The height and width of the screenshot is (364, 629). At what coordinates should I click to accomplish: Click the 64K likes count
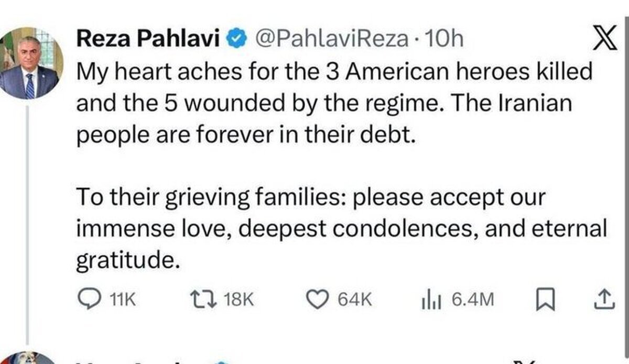coord(354,301)
